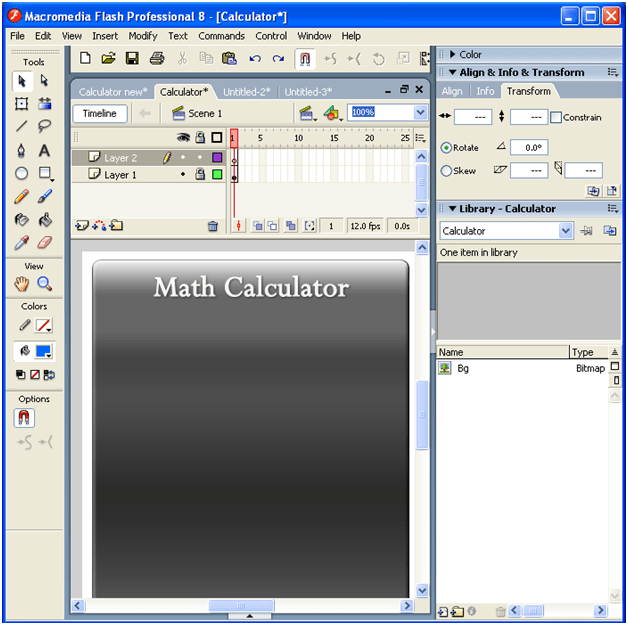Open the Library document dropdown showing Calculator
This screenshot has height=625, width=628.
pyautogui.click(x=566, y=231)
